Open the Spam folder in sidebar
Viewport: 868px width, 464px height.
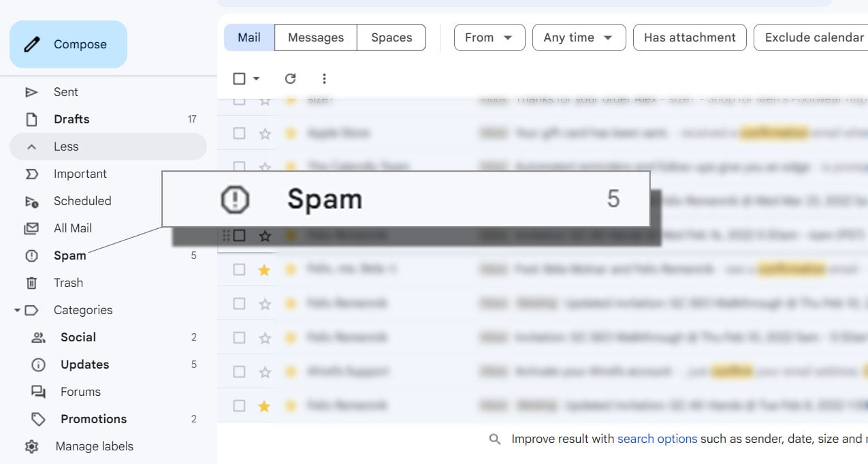tap(70, 256)
